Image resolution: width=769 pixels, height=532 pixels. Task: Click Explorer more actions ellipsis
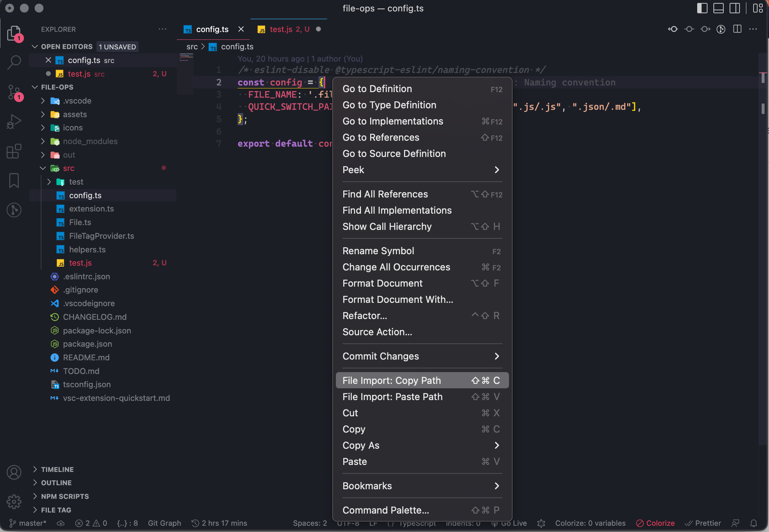coord(162,29)
